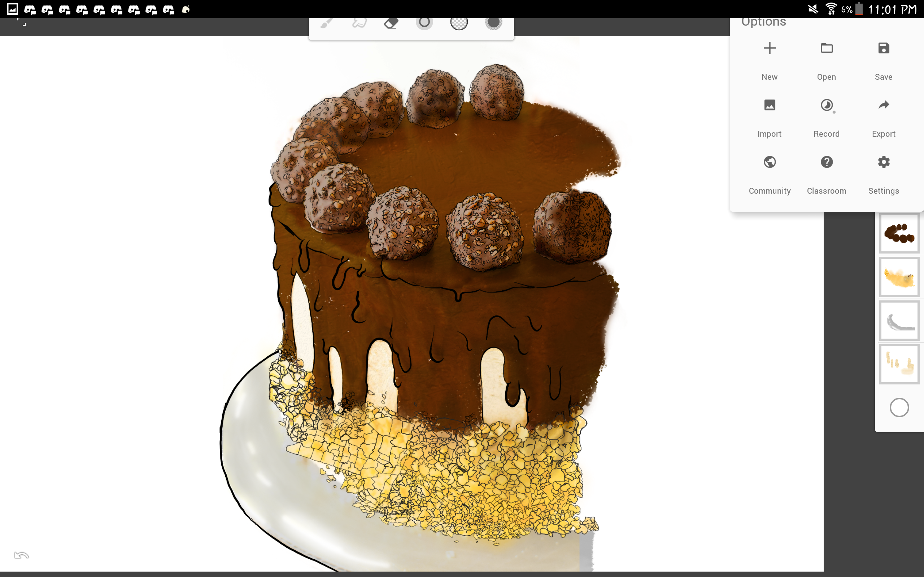Tap the white background color circle
This screenshot has height=577, width=924.
pyautogui.click(x=899, y=408)
